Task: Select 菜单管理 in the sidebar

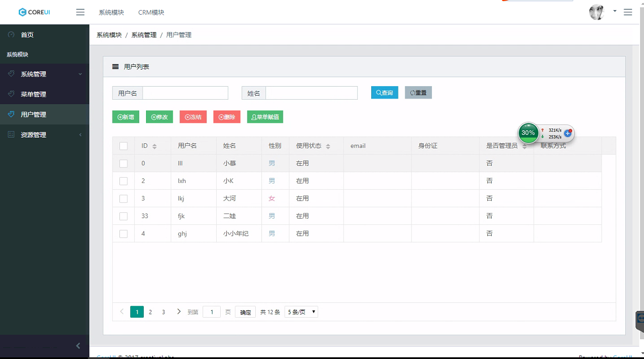Action: 33,95
